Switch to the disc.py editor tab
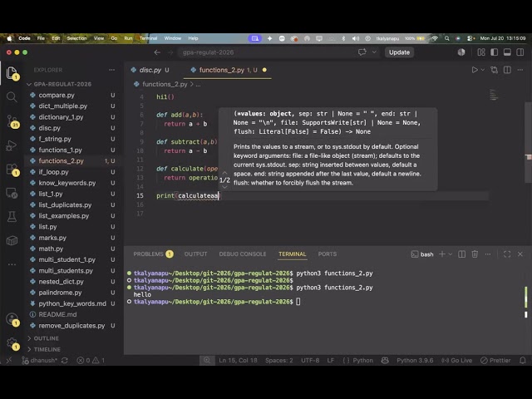Screen dimensions: 532x399 [x=150, y=70]
